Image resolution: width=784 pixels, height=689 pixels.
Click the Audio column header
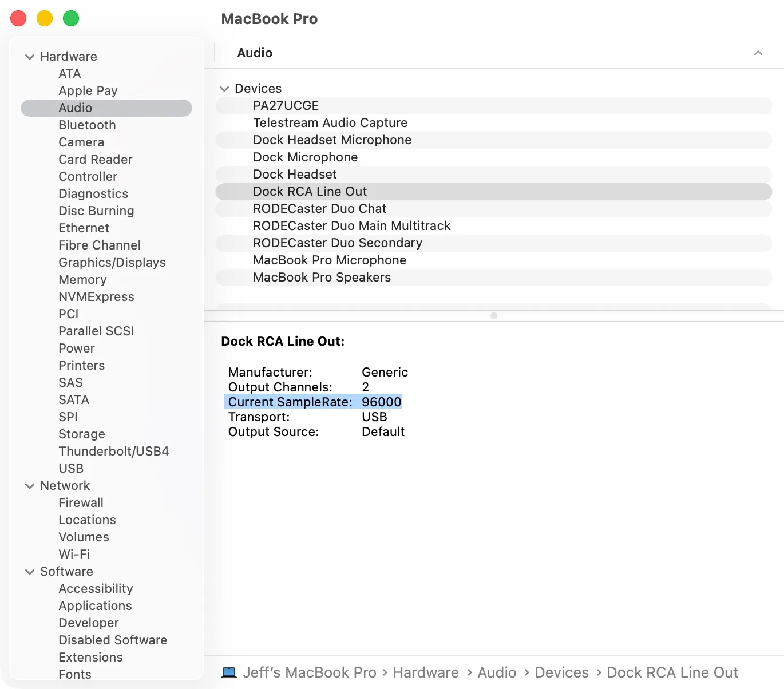coord(255,53)
